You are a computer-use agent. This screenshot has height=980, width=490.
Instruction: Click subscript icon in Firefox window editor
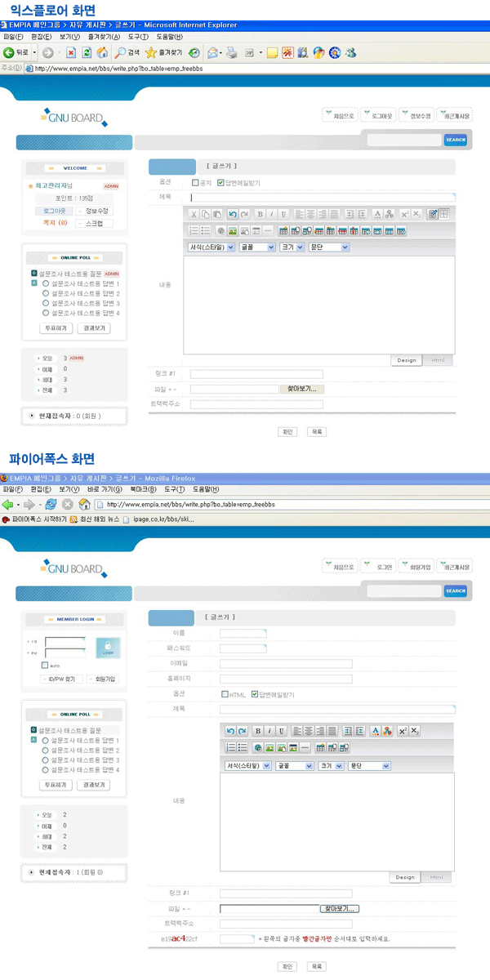point(414,730)
